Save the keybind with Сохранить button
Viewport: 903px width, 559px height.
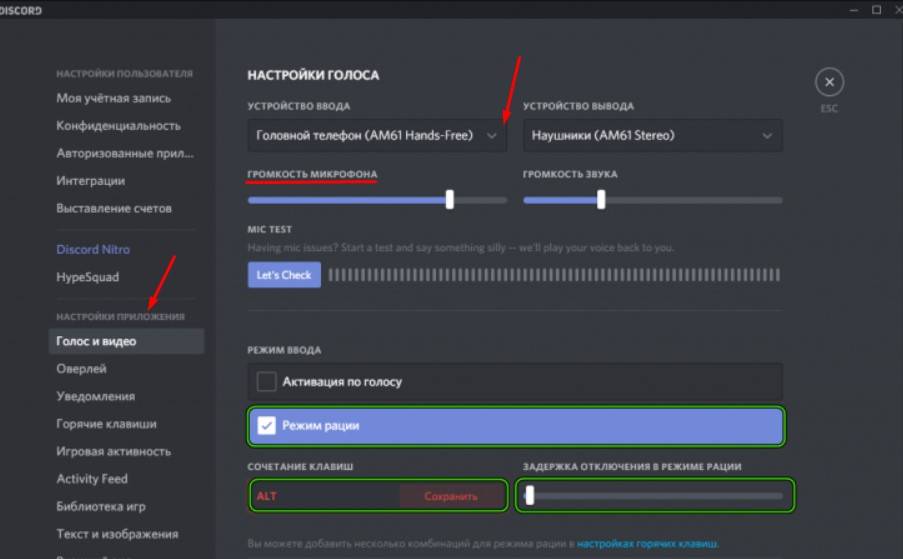[x=451, y=496]
